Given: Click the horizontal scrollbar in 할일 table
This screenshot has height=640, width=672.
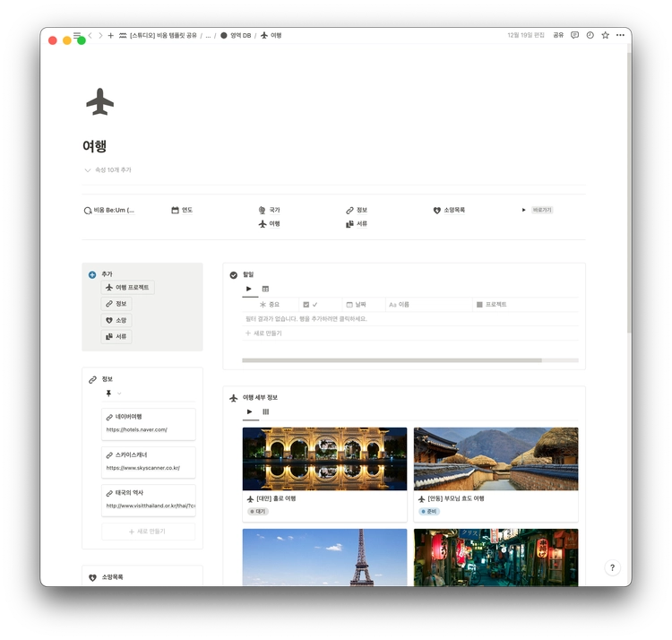Looking at the screenshot, I should click(x=392, y=360).
